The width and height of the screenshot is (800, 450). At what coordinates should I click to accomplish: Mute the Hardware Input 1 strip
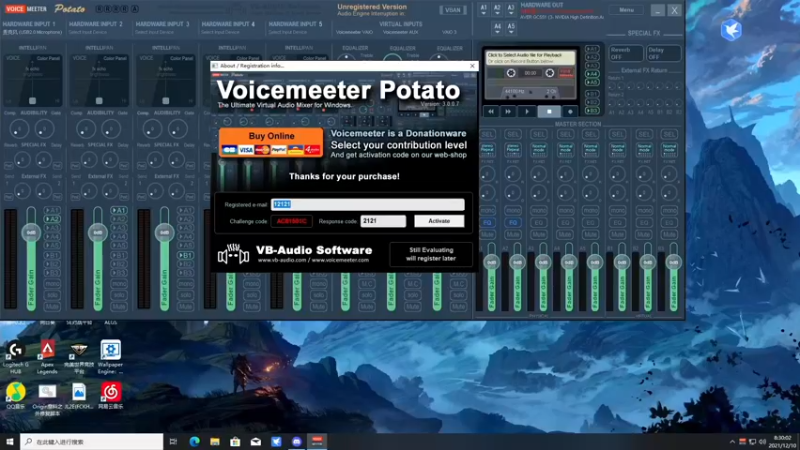pyautogui.click(x=52, y=307)
